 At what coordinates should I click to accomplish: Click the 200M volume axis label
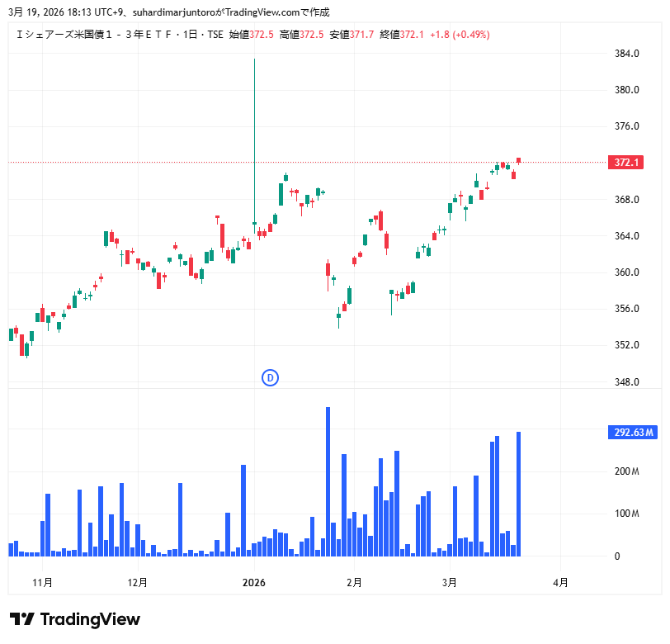tap(627, 471)
